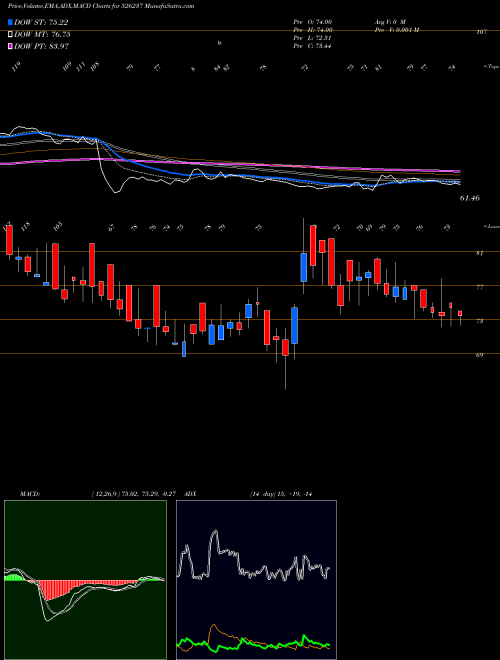The width and height of the screenshot is (500, 660).
Task: Click the white DOW MT legend swatch
Action: point(10,35)
